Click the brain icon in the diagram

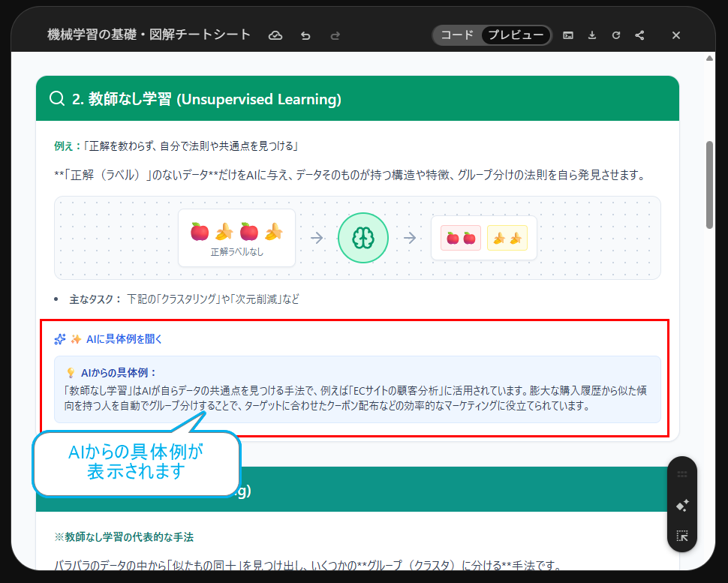363,238
